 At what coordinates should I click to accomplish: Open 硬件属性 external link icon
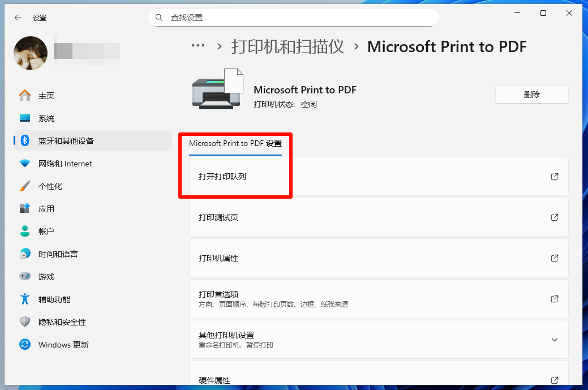tap(555, 380)
